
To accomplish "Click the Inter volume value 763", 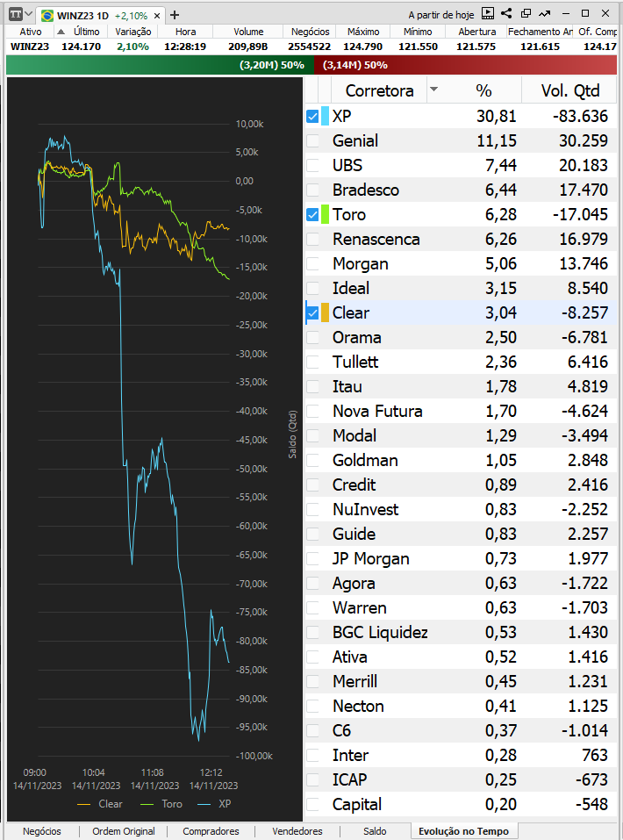I will pos(595,756).
